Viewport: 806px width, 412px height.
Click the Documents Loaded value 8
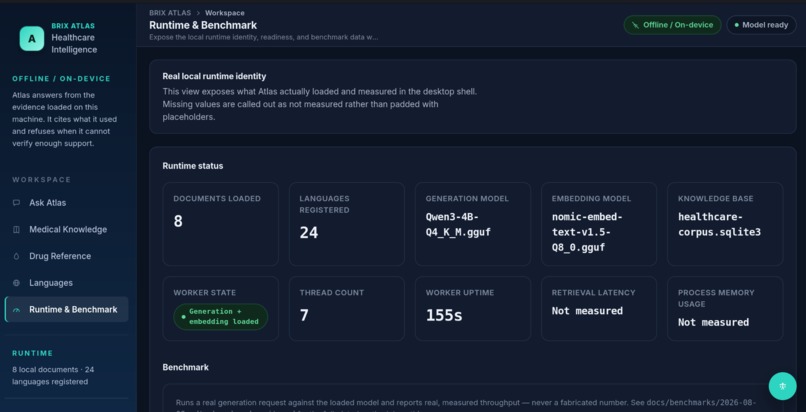178,221
